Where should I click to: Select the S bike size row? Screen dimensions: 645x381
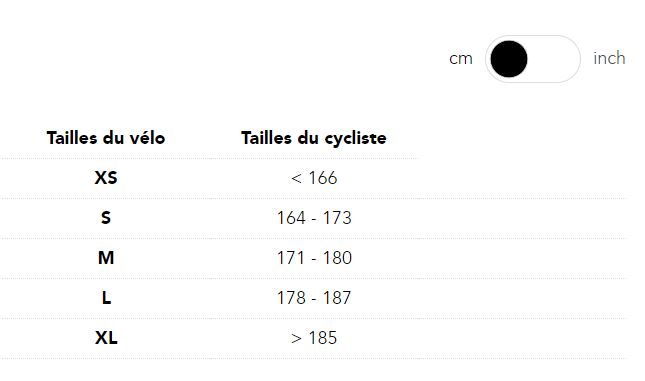(x=313, y=218)
